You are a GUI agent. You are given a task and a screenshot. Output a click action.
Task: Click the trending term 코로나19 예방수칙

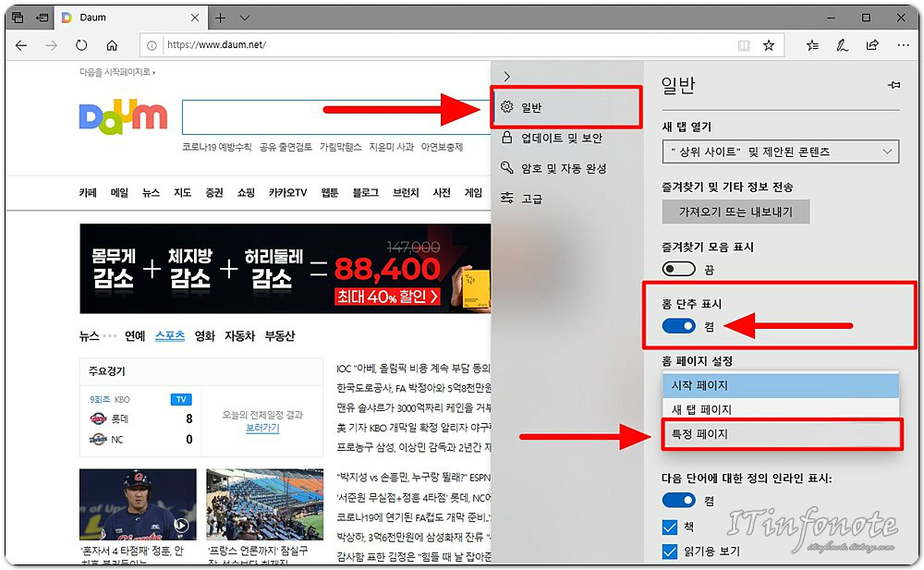tap(216, 147)
